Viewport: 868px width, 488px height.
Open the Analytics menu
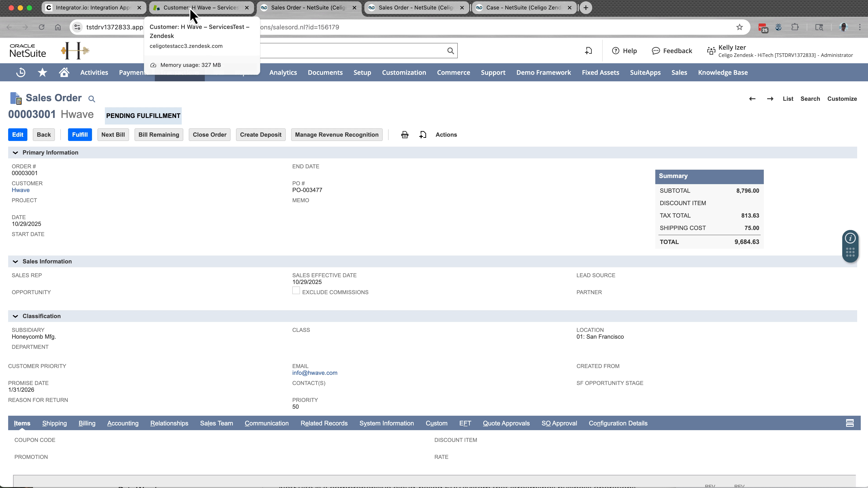tap(283, 72)
